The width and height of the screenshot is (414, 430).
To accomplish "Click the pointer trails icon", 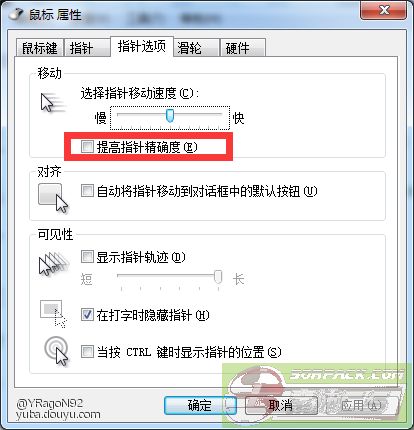I will point(54,264).
